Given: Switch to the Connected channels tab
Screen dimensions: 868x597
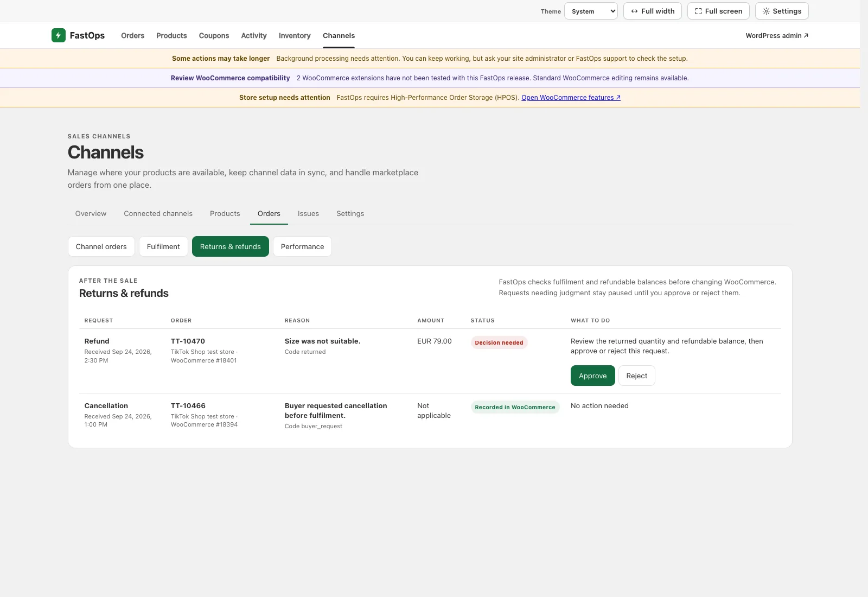Looking at the screenshot, I should (158, 214).
